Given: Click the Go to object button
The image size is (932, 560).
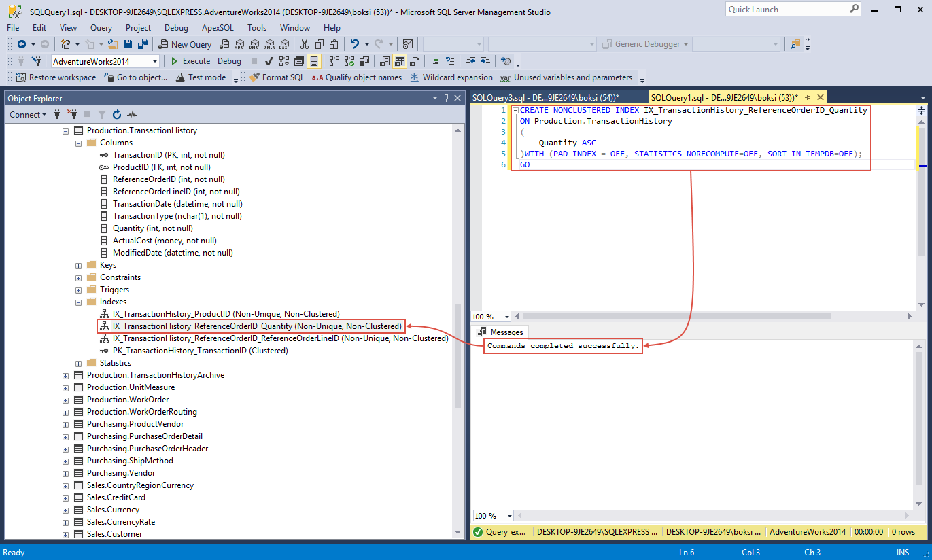Looking at the screenshot, I should point(136,77).
